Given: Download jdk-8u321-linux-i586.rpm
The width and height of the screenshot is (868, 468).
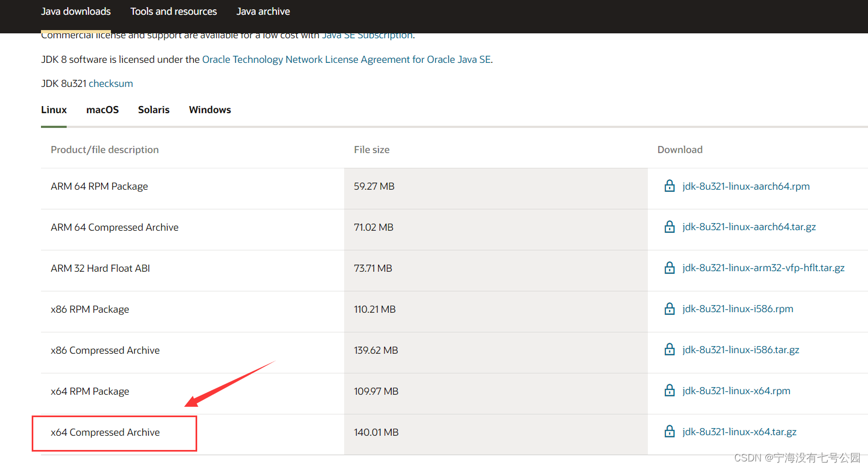Looking at the screenshot, I should tap(738, 309).
